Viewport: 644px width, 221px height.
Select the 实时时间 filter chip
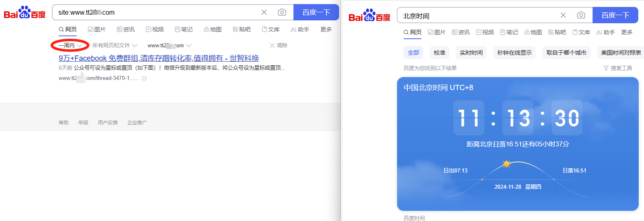471,53
